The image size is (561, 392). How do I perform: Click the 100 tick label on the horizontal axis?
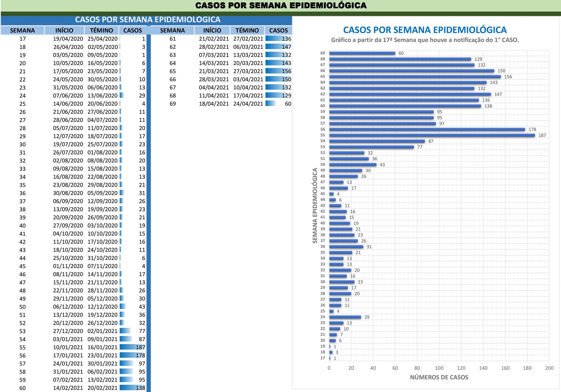pyautogui.click(x=439, y=368)
